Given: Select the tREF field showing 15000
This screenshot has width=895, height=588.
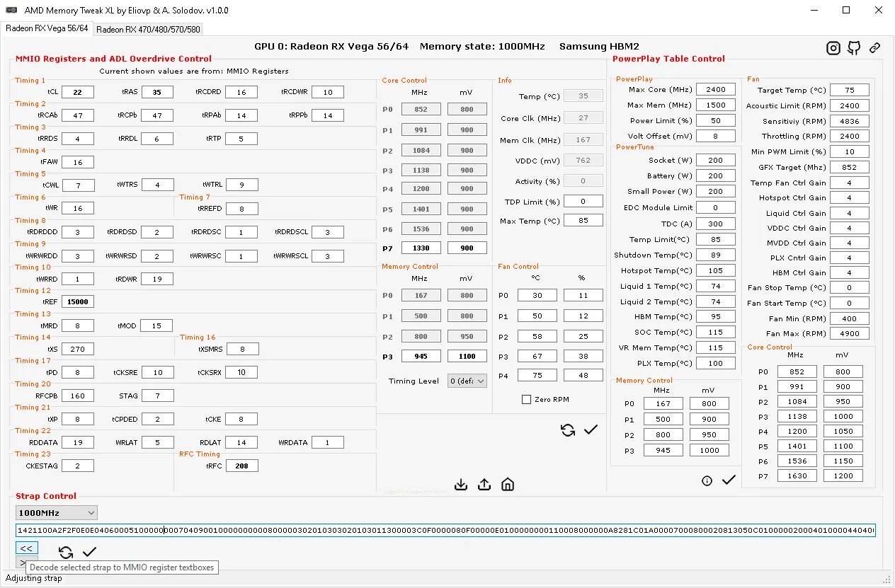Looking at the screenshot, I should [x=78, y=301].
